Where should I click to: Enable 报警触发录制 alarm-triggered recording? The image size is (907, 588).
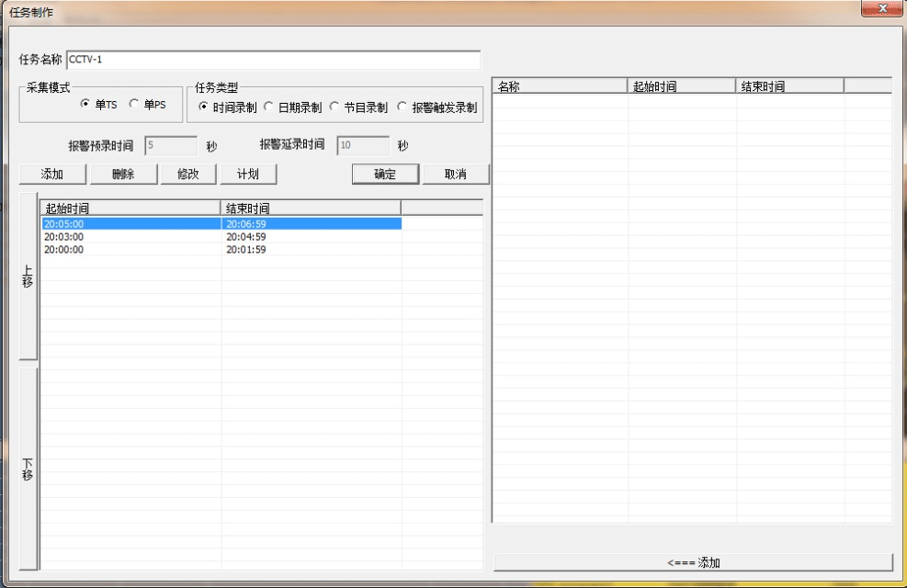402,106
